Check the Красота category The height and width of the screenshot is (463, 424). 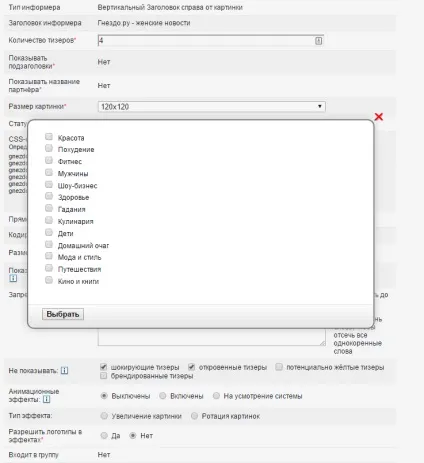[x=49, y=137]
